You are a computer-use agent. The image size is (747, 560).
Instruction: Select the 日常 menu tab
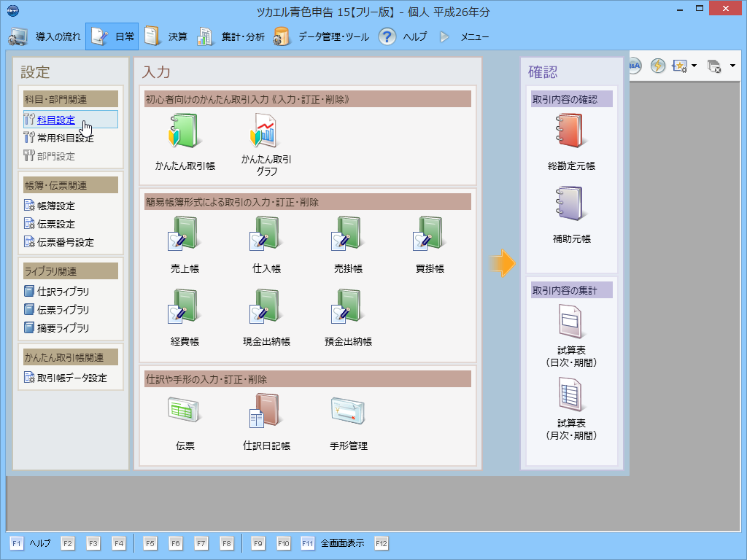pyautogui.click(x=112, y=36)
